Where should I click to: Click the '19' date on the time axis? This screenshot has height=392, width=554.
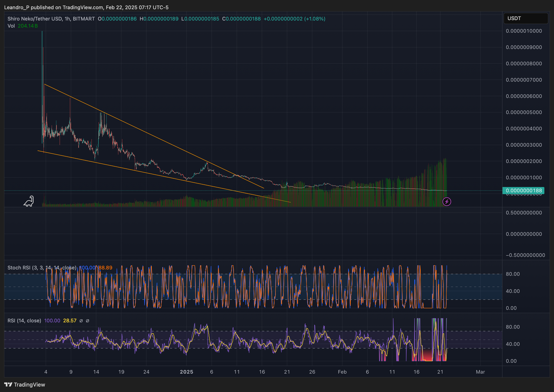(x=121, y=372)
